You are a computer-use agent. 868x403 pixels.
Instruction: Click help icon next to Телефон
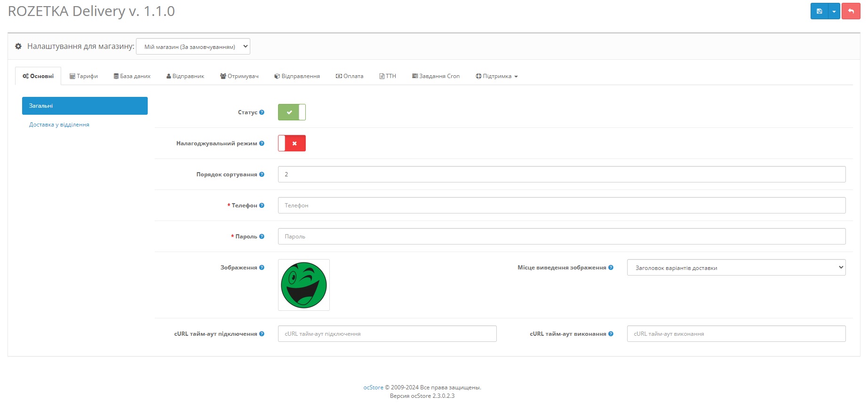coord(262,205)
